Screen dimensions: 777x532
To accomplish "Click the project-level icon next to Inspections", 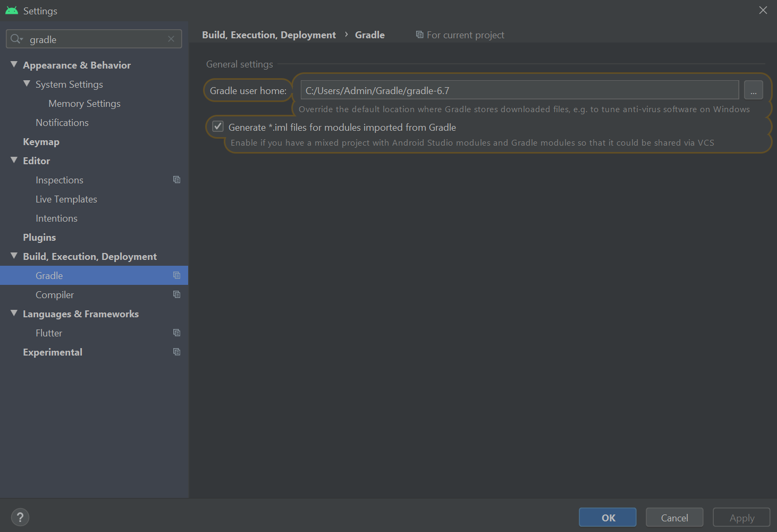I will [177, 180].
